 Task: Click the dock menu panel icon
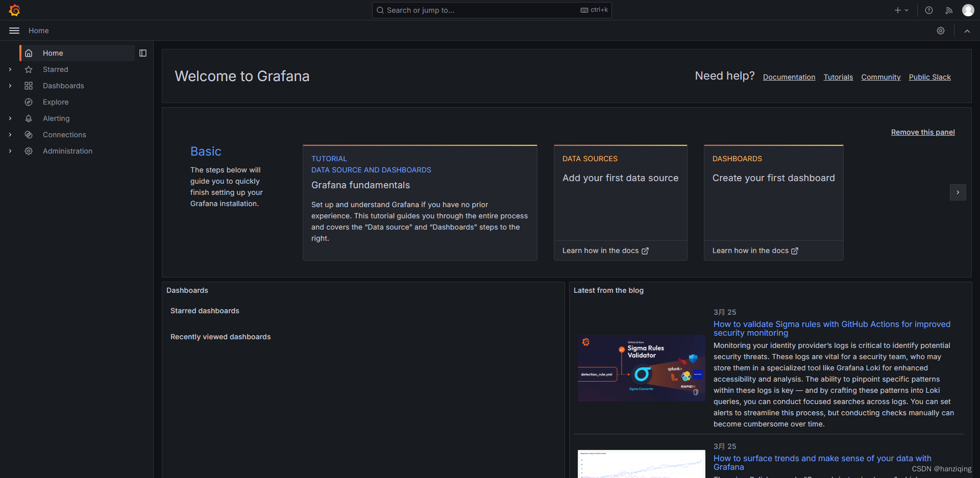click(x=143, y=53)
